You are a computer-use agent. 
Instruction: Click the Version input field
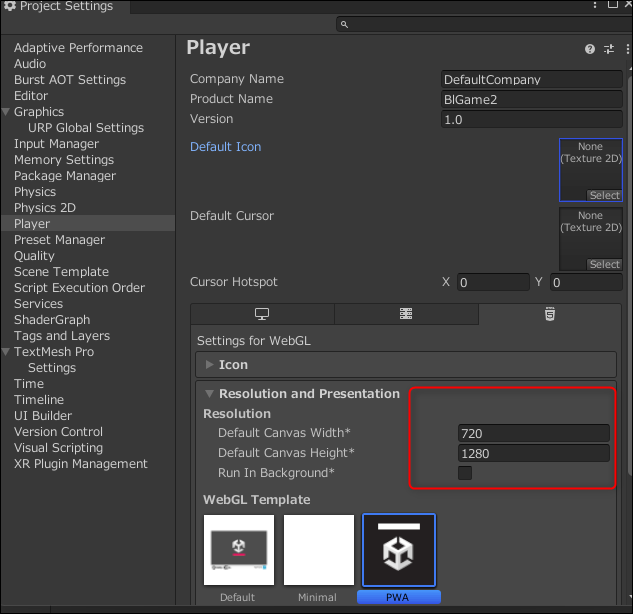coord(532,119)
